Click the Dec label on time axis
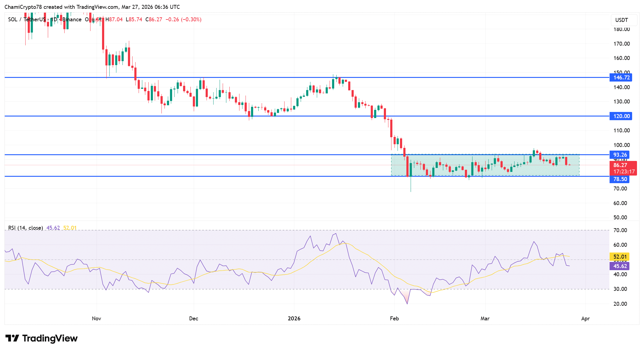This screenshot has width=644, height=352. [193, 319]
